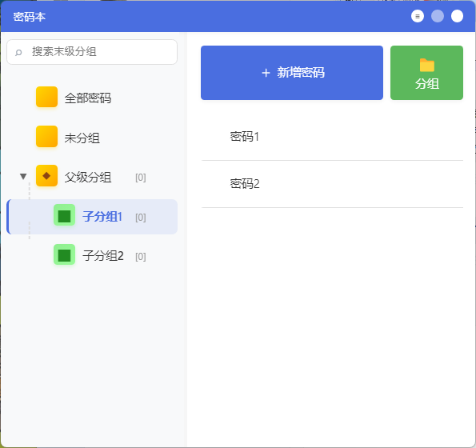Viewport: 476px width, 448px height.
Task: Focus the 搜索末级分组 search field
Action: 92,52
